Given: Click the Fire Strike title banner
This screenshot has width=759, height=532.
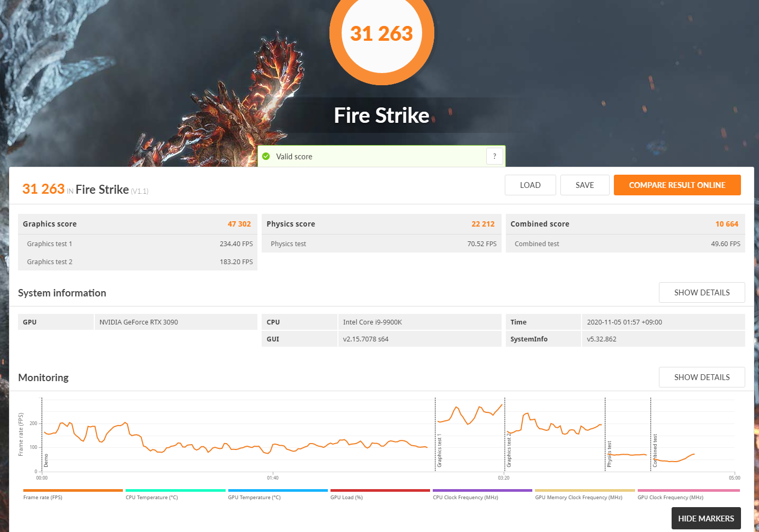Looking at the screenshot, I should [x=381, y=115].
